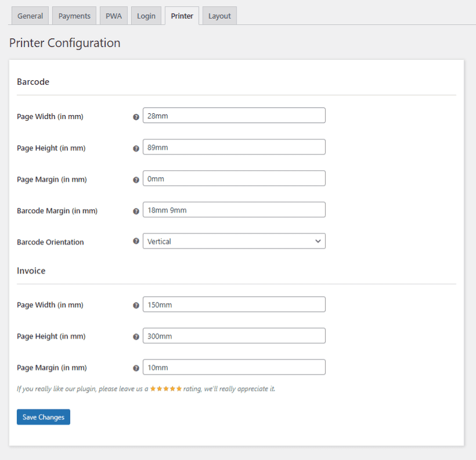This screenshot has width=476, height=460.
Task: Open the Layout tab
Action: [219, 16]
